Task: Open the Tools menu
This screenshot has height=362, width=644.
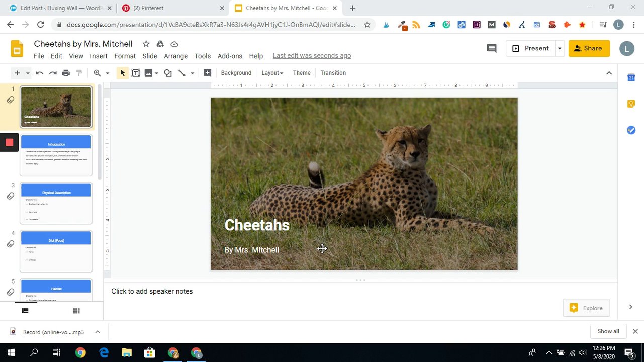Action: [202, 56]
